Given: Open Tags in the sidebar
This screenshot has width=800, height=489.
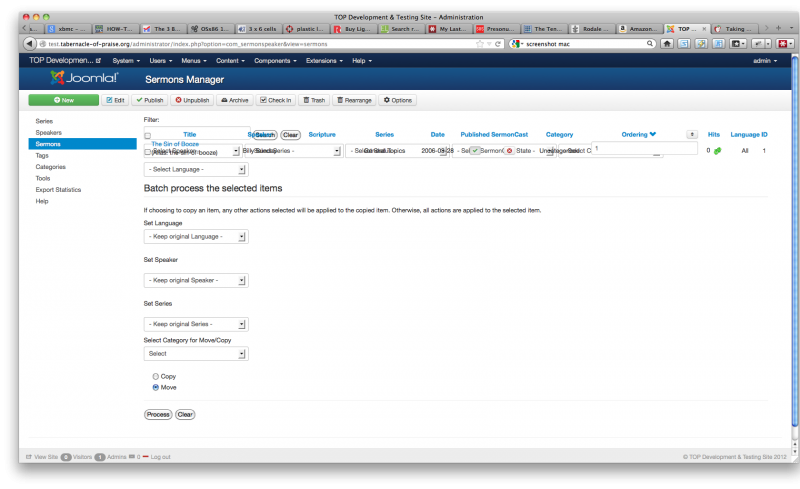Looking at the screenshot, I should (42, 156).
